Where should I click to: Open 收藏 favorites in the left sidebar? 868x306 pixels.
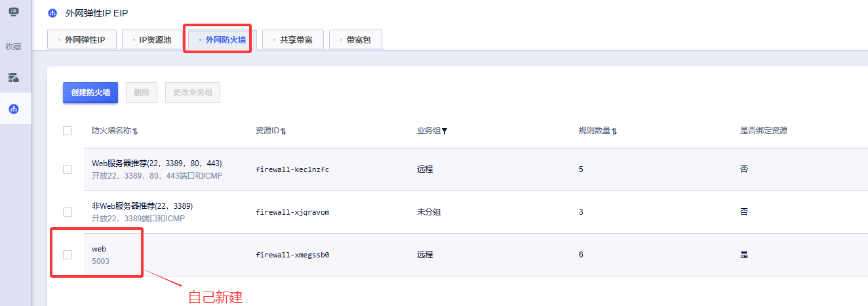[14, 47]
